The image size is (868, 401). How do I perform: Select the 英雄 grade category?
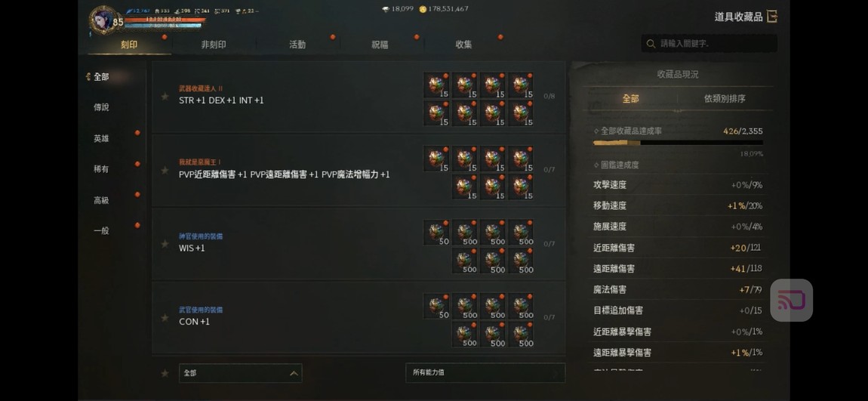point(101,138)
